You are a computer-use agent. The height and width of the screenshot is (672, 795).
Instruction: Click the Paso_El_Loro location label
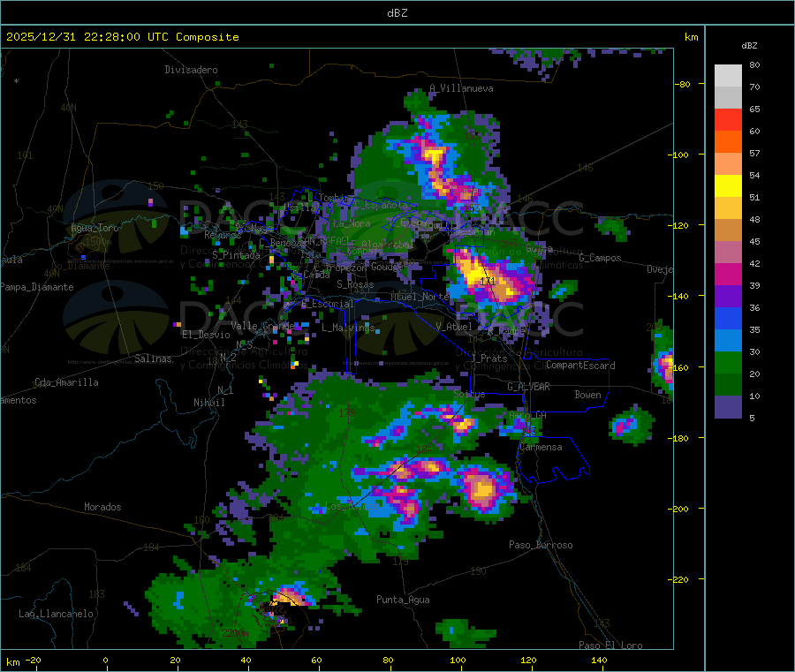point(610,646)
